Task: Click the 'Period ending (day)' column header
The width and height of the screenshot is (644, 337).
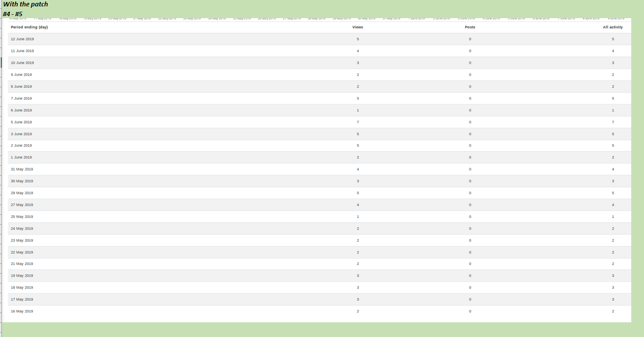Action: click(29, 27)
